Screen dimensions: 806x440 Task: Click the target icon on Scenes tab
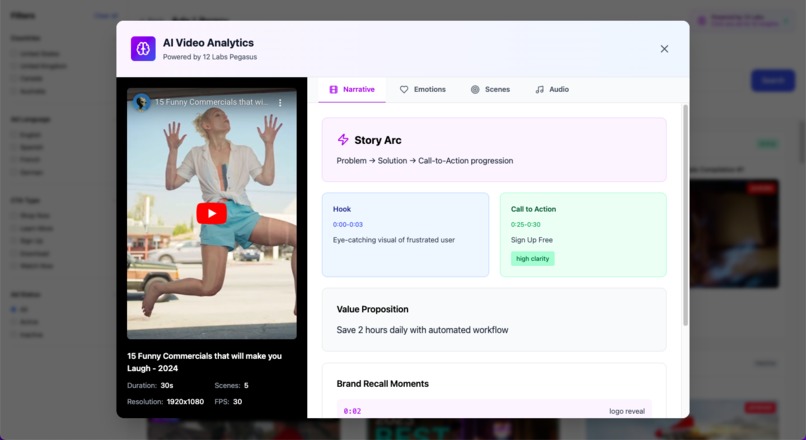click(x=475, y=89)
